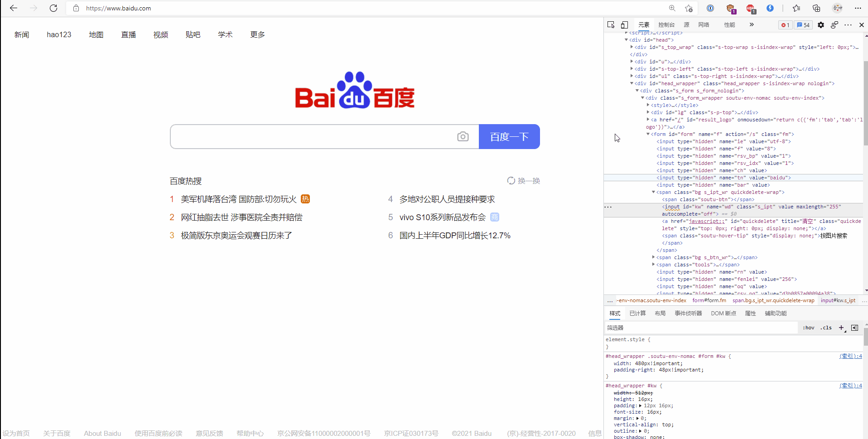Activate the DevTools element inspect picker

(x=611, y=25)
